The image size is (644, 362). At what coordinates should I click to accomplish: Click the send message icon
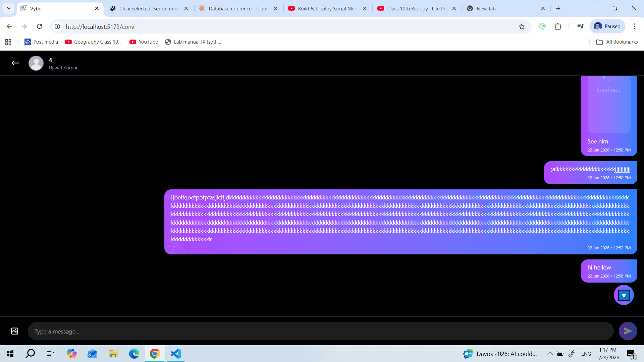[x=628, y=331]
